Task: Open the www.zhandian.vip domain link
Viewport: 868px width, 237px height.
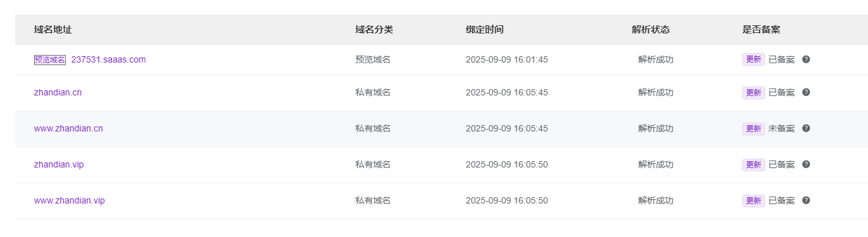Action: 69,200
